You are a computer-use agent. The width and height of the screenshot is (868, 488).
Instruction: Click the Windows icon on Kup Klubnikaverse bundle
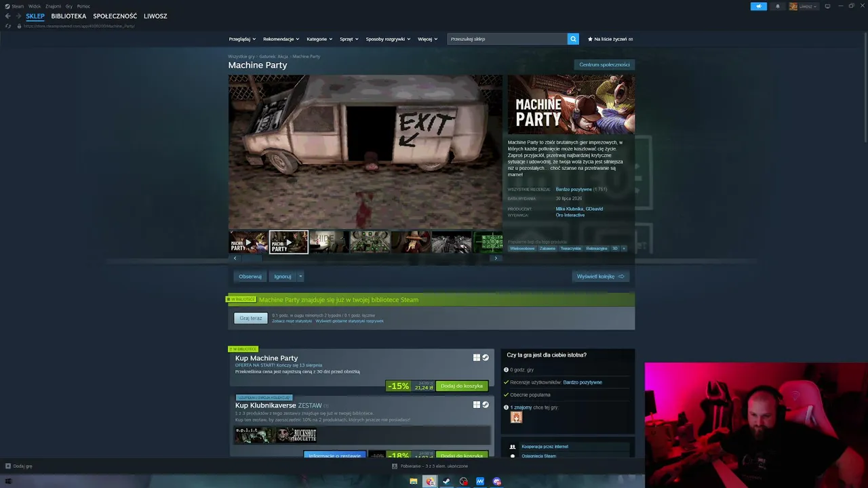point(477,405)
